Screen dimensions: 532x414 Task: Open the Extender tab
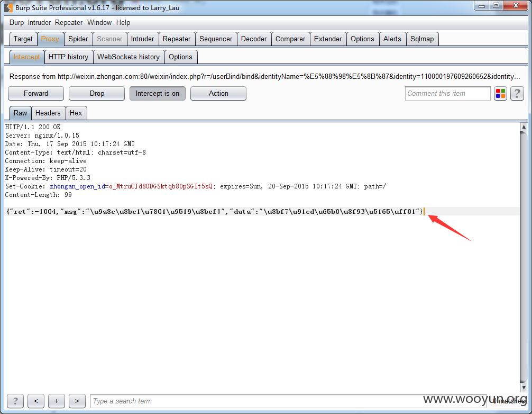pos(328,39)
